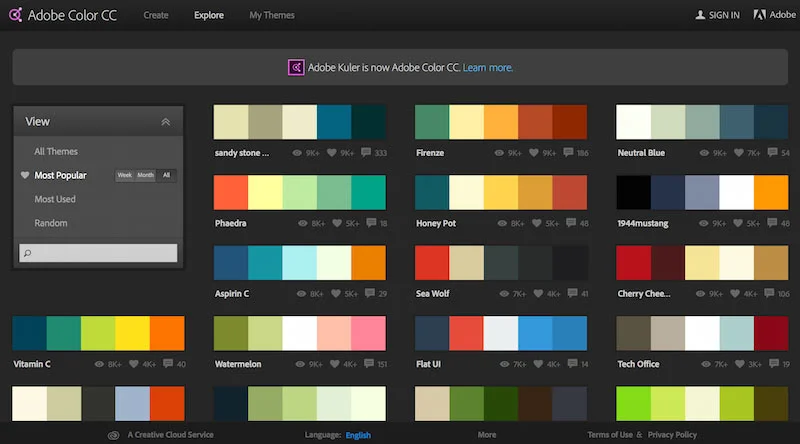Like the Neutral Blue theme

[738, 153]
